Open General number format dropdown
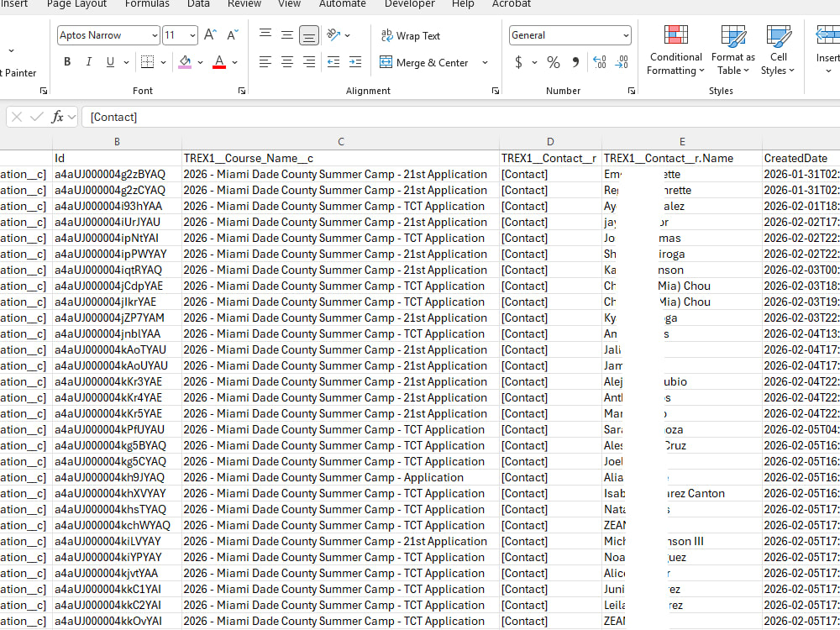Image resolution: width=840 pixels, height=630 pixels. click(626, 35)
